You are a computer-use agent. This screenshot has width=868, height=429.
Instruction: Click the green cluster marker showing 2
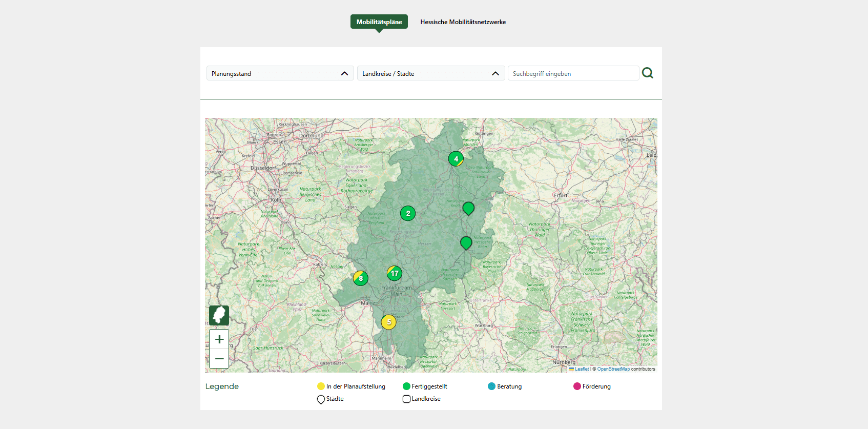coord(408,213)
